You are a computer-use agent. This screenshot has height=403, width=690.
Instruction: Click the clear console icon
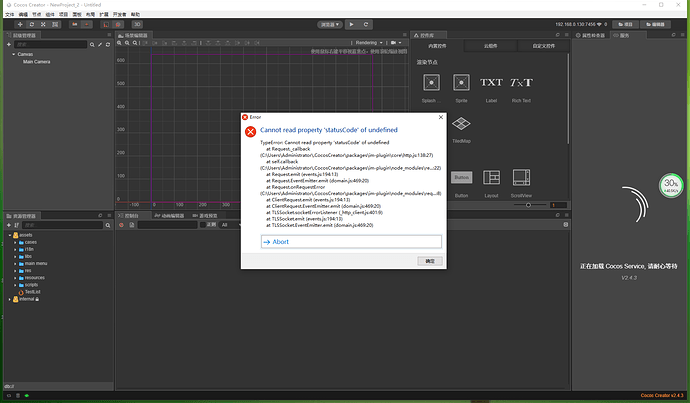click(121, 225)
